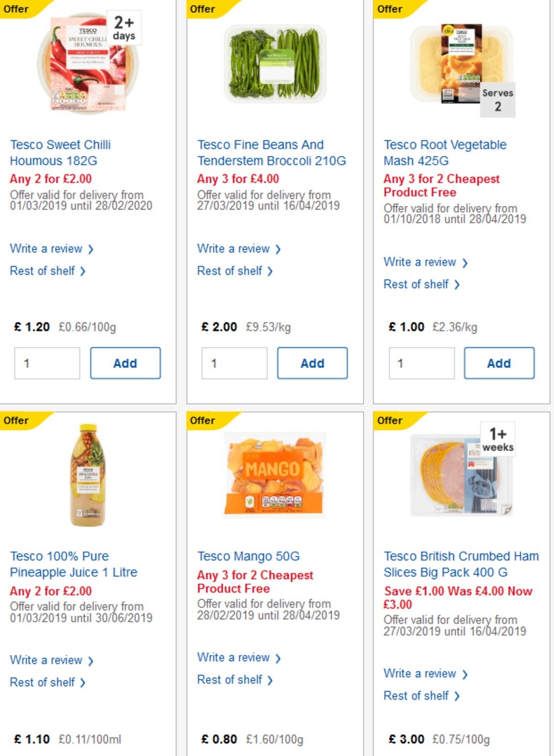
Task: Click the quantity field for the Houmous
Action: [47, 363]
